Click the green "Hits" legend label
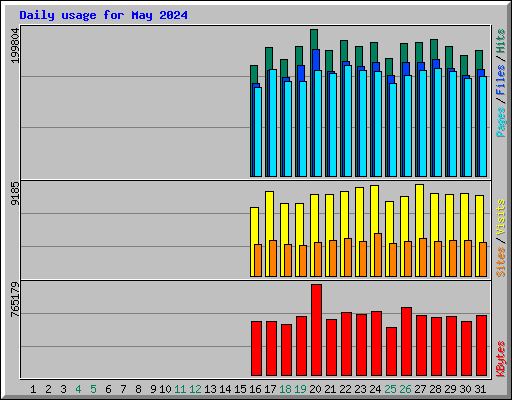This screenshot has width=512, height=400. point(501,41)
